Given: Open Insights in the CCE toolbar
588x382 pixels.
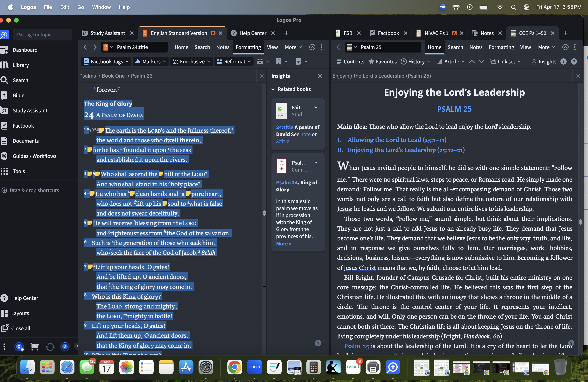Looking at the screenshot, I should 543,61.
